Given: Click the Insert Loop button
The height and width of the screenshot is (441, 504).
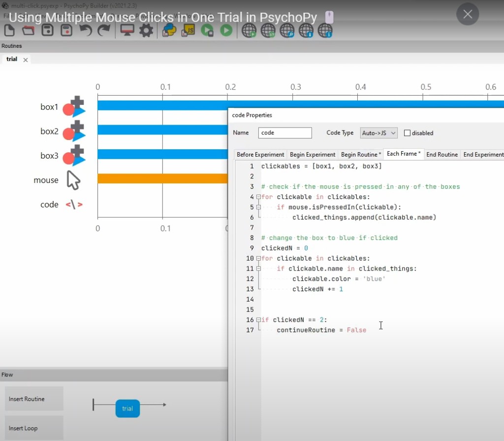Looking at the screenshot, I should [x=34, y=428].
